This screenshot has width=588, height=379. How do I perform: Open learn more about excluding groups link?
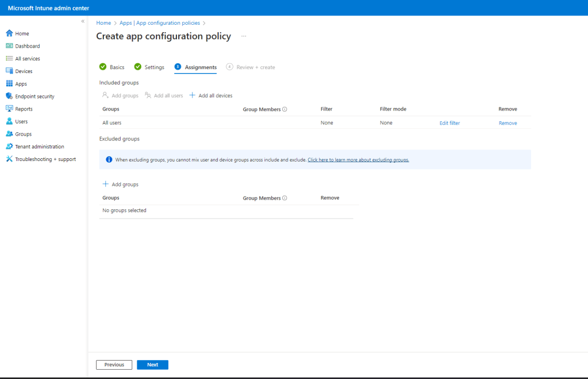coord(358,160)
